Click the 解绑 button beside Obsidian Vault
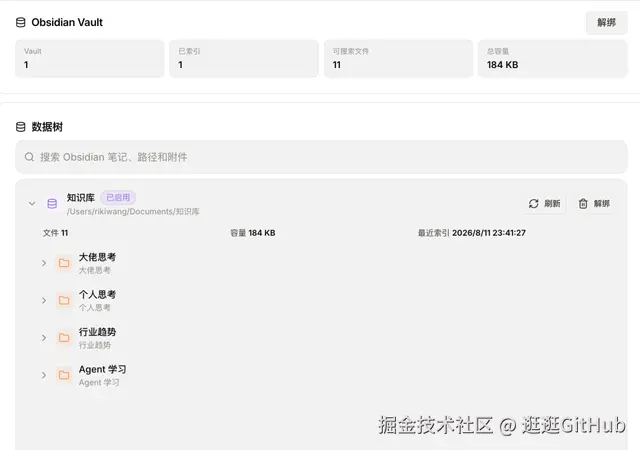This screenshot has height=450, width=640. point(606,22)
